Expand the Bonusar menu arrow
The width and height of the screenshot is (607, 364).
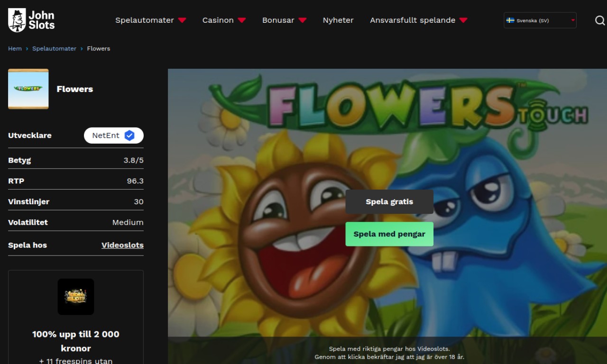click(x=303, y=20)
